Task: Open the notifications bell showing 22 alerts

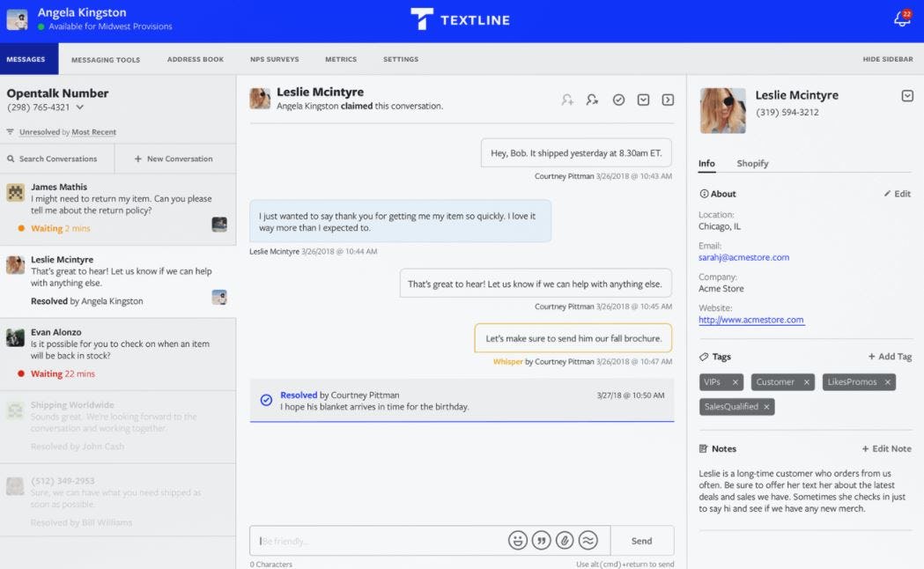Action: [899, 18]
